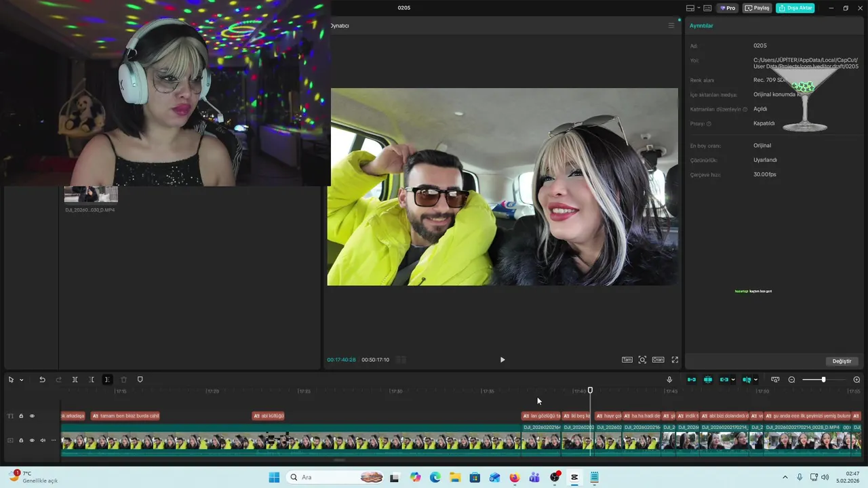Click the playhead marker on the ruler
The height and width of the screenshot is (488, 868).
click(x=590, y=390)
